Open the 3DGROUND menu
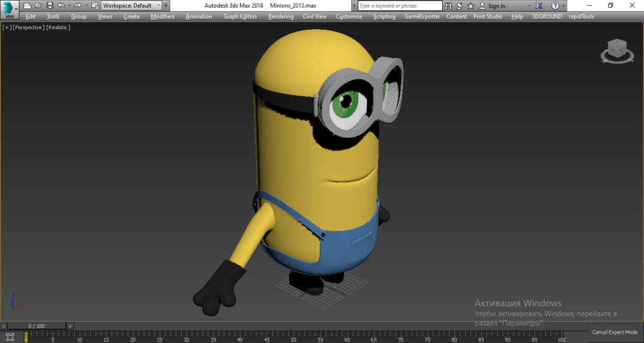 (x=547, y=16)
